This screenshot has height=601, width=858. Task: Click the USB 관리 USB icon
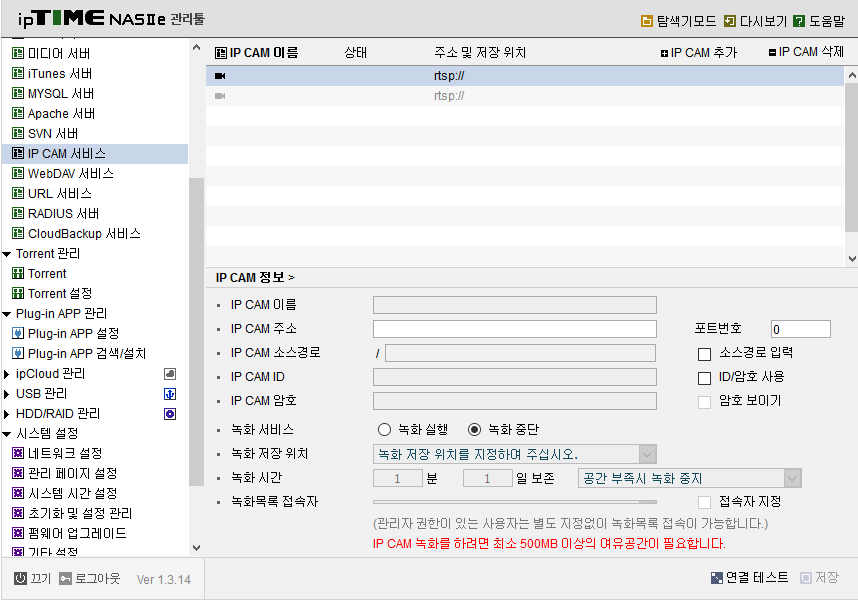click(170, 394)
